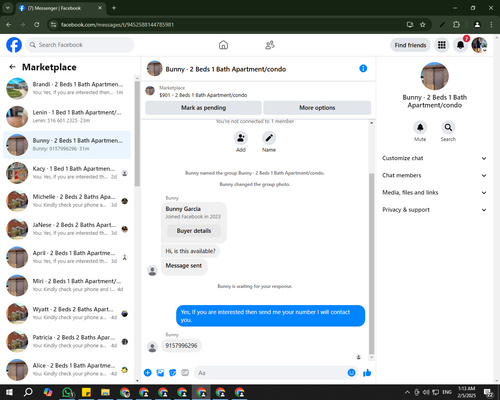The height and width of the screenshot is (400, 500).
Task: Choose a GIF icon in composer
Action: [185, 373]
